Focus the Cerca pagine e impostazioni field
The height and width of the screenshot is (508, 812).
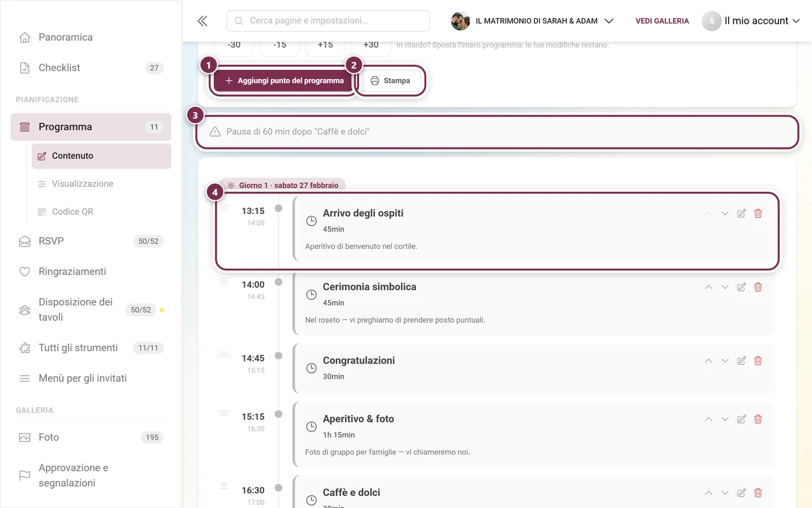pos(328,21)
